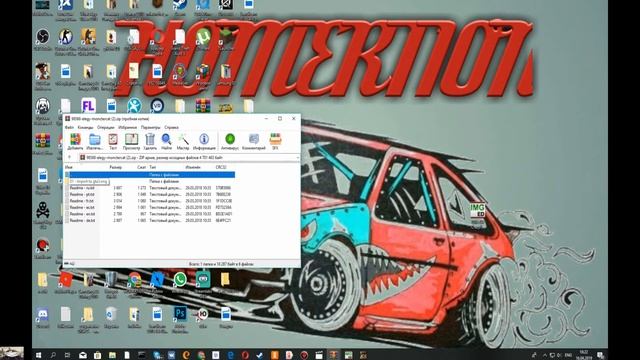Go up one folder with arrow button
Screen dimensions: 640x360
pyautogui.click(x=69, y=158)
